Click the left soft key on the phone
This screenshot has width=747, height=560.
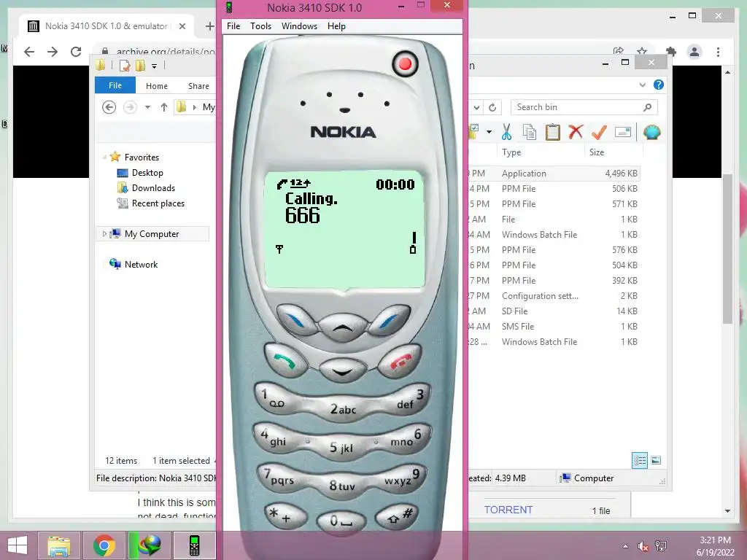(296, 319)
